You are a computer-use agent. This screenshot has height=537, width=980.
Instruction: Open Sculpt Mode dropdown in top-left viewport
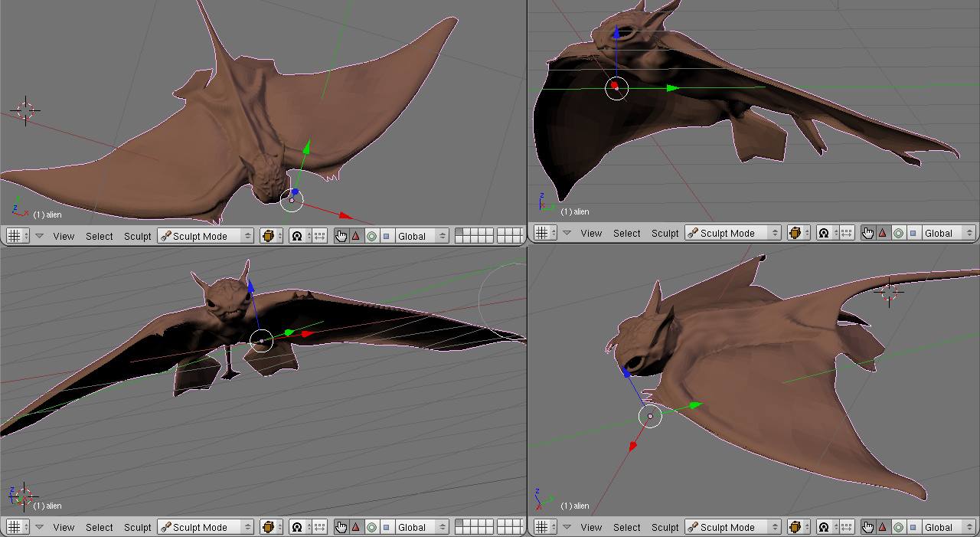click(x=206, y=236)
